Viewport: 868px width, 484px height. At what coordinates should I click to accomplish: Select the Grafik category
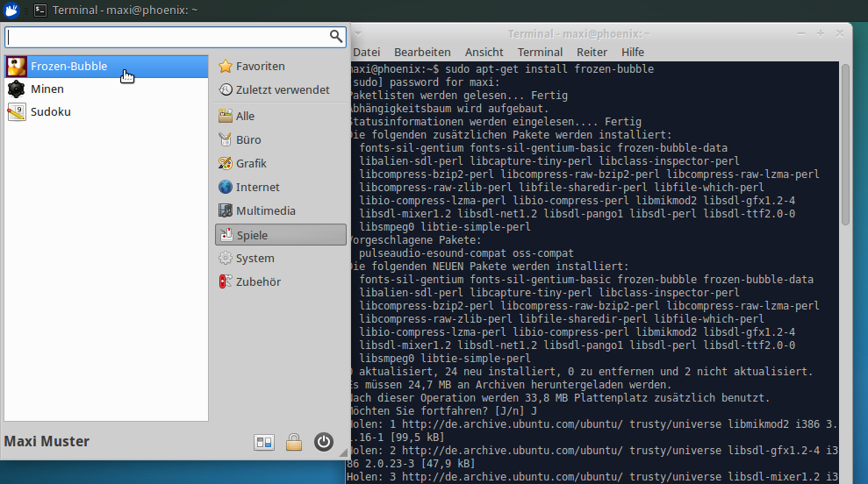coord(281,164)
